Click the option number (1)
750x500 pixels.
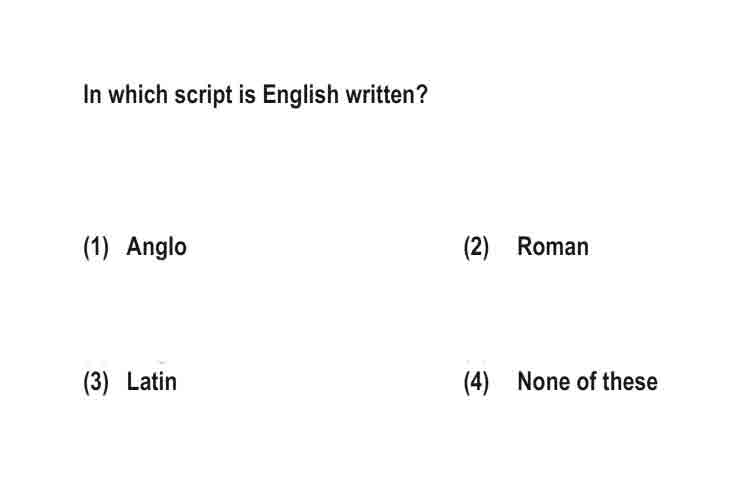click(96, 248)
